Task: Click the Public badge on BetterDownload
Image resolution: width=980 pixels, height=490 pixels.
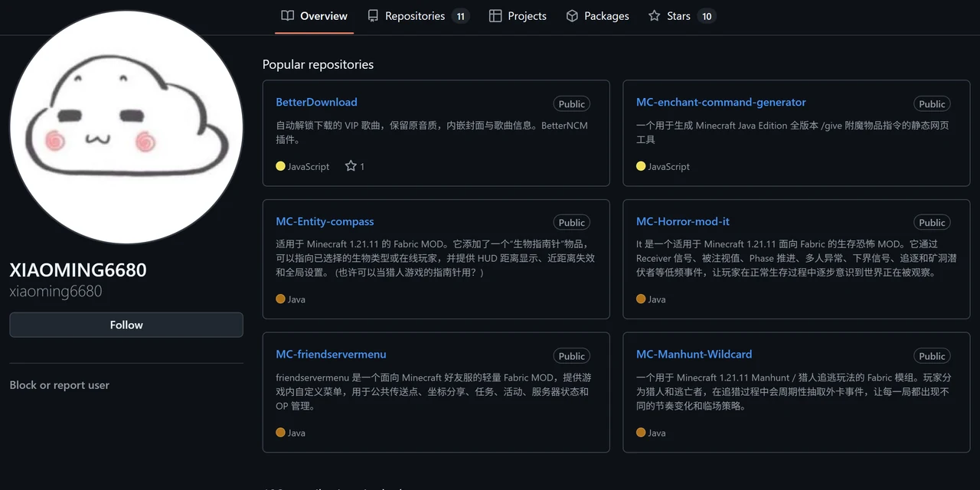Action: pyautogui.click(x=572, y=104)
